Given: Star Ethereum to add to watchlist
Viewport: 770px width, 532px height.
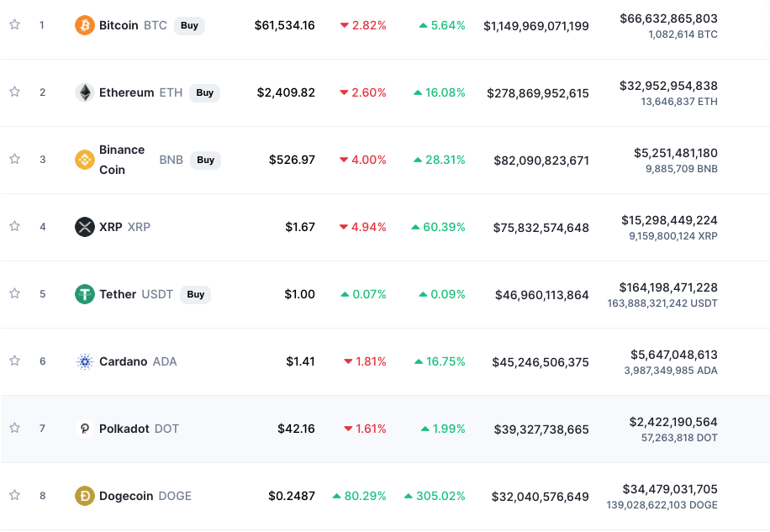Looking at the screenshot, I should 15,92.
